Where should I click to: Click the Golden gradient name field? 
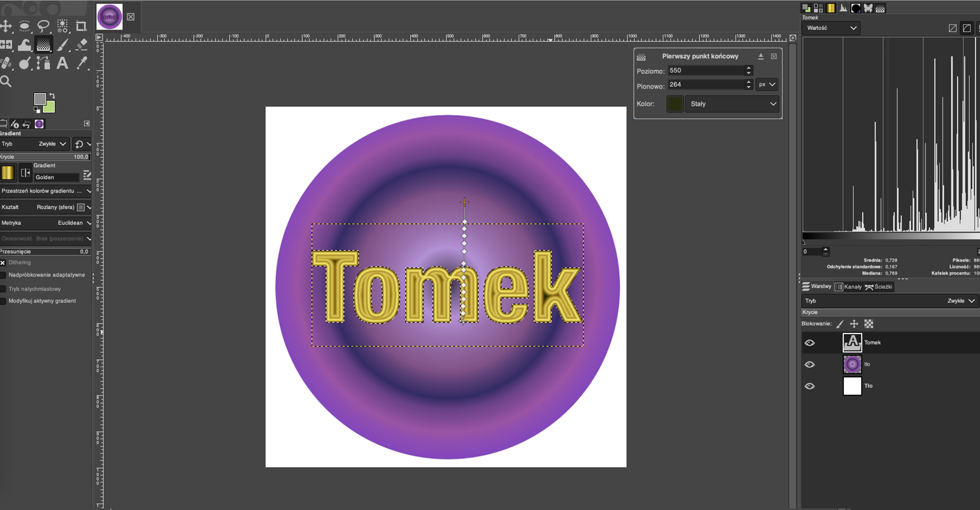pyautogui.click(x=56, y=177)
